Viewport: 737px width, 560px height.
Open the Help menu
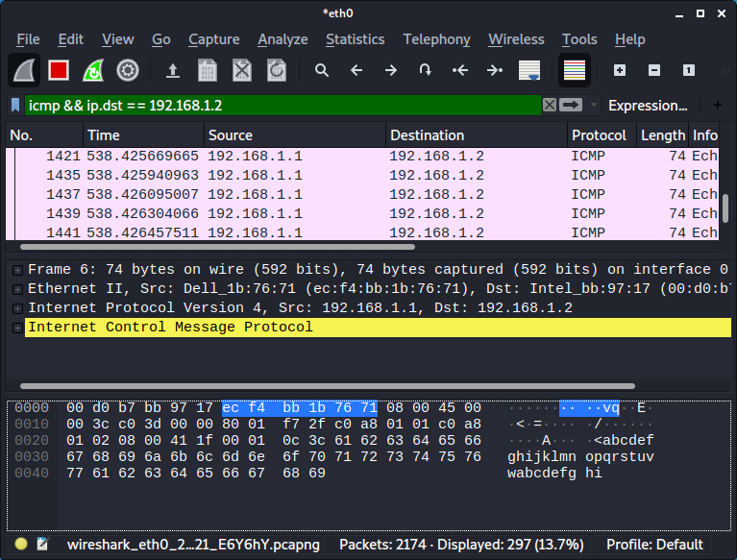tap(629, 39)
